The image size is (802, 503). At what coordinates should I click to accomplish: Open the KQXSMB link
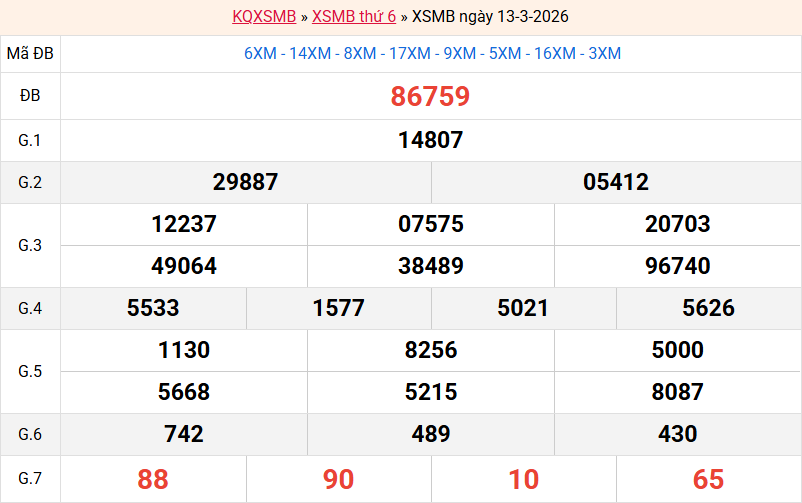[264, 17]
